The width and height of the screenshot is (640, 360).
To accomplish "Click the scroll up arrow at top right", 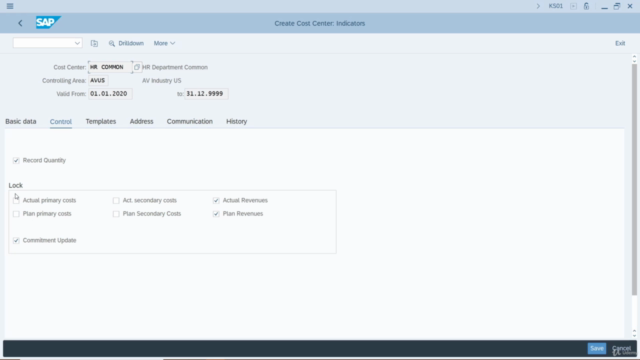I will pos(634,58).
